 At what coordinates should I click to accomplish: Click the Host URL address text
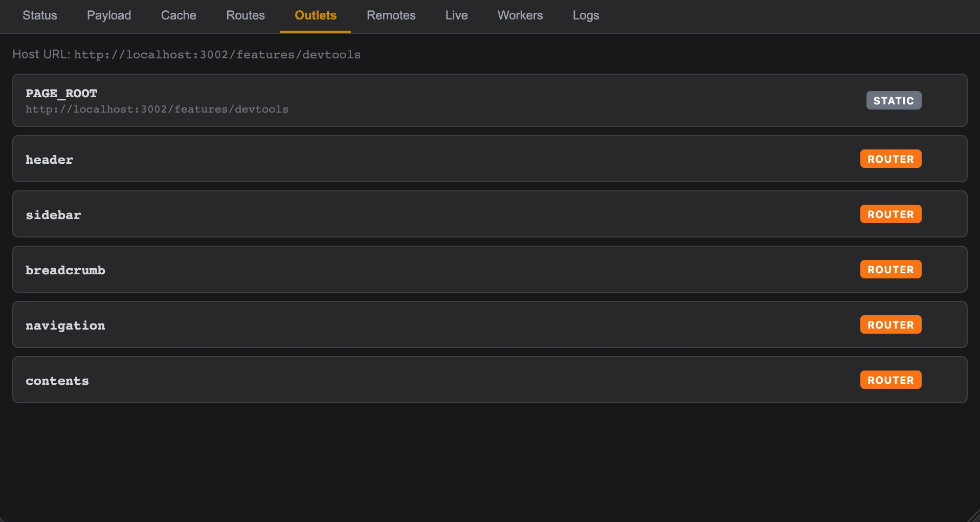217,55
